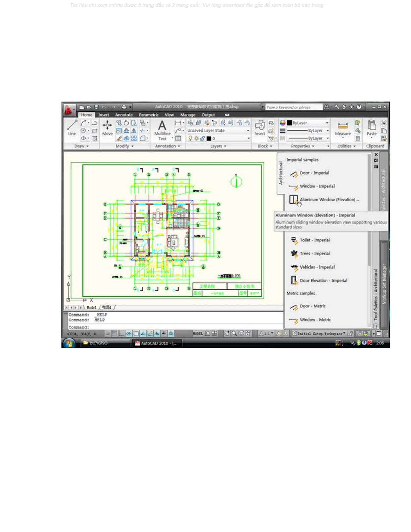Toggle the grid display status button
Viewport: 411px width, 532px height.
pyautogui.click(x=115, y=333)
